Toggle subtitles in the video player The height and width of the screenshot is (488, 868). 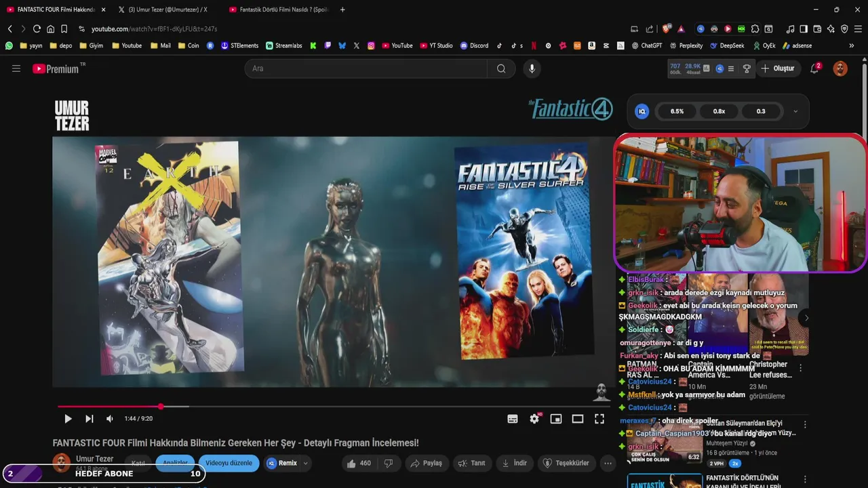click(x=513, y=419)
